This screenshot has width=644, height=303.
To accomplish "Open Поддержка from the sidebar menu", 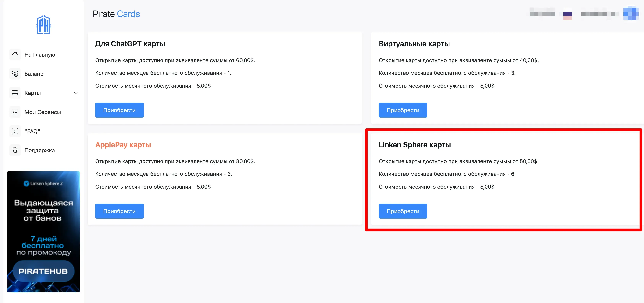I will click(40, 150).
